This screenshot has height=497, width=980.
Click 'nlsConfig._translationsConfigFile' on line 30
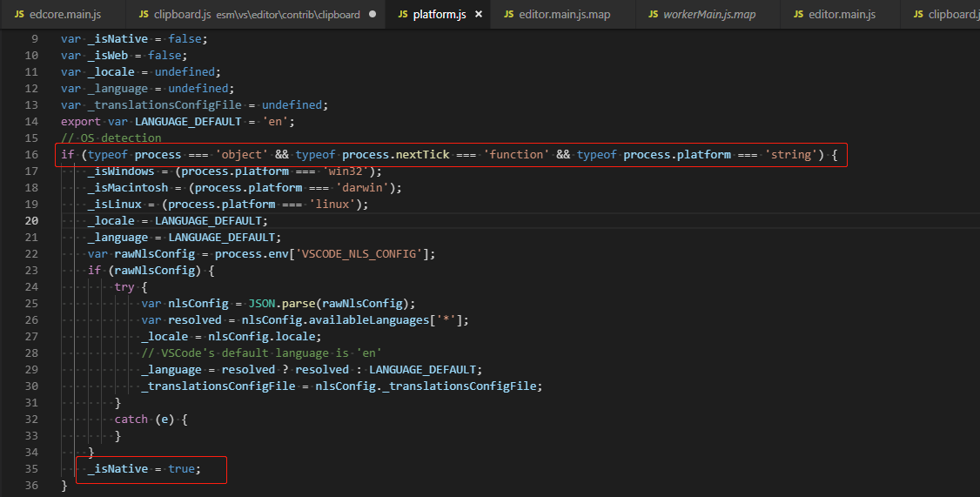click(x=426, y=386)
